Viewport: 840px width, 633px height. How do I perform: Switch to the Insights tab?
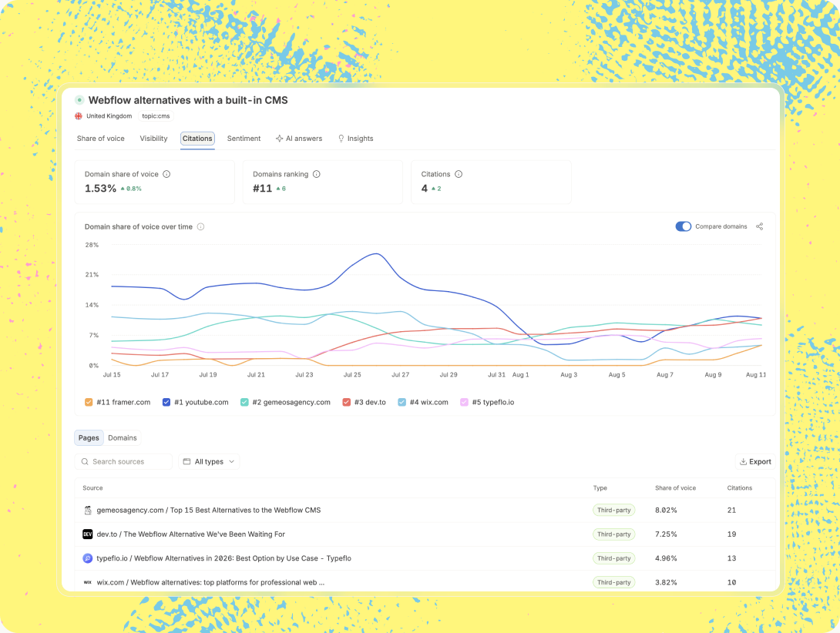point(356,139)
